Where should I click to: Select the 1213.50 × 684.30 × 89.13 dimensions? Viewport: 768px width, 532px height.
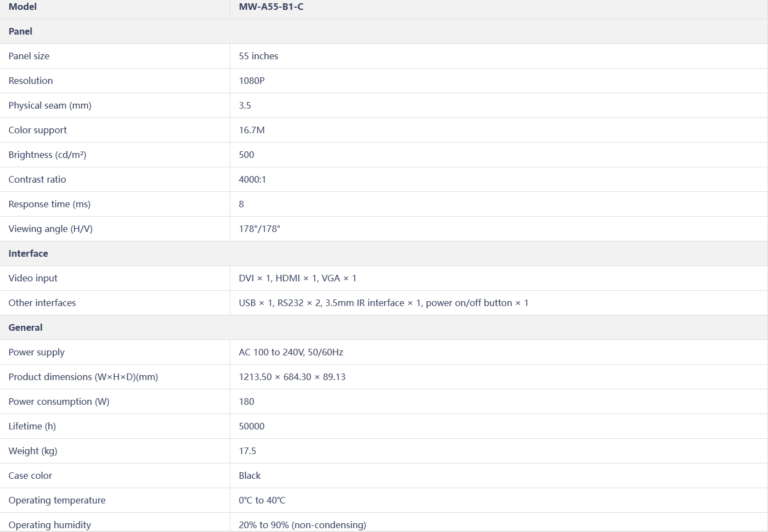(292, 377)
